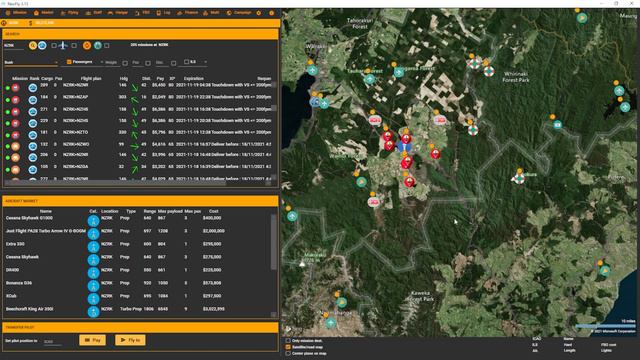Toggle the X.X filter checkbox
The height and width of the screenshot is (360, 640).
click(186, 62)
